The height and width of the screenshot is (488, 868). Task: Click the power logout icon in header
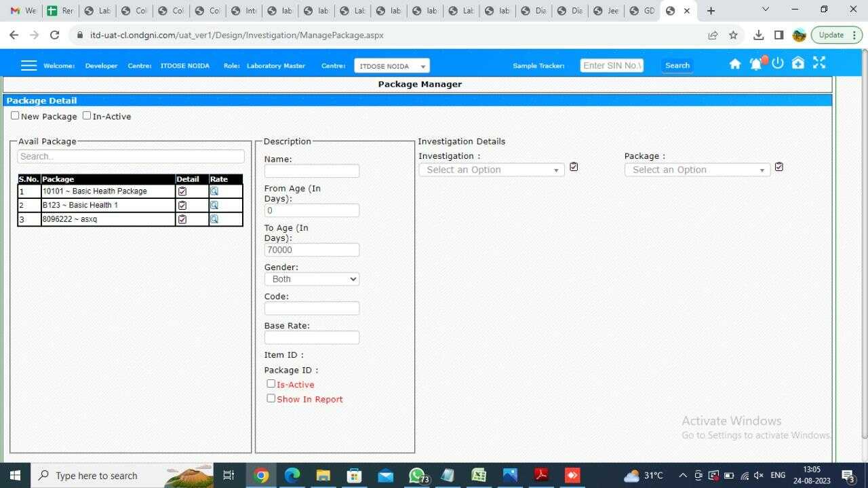(777, 63)
